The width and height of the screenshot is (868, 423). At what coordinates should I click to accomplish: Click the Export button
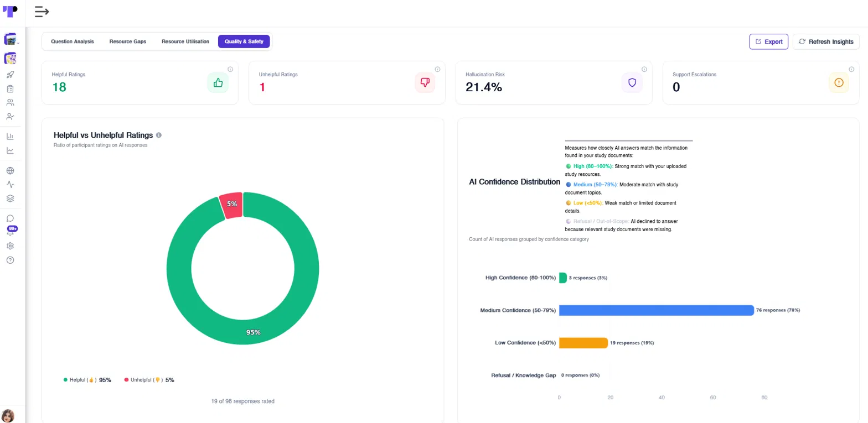point(768,41)
